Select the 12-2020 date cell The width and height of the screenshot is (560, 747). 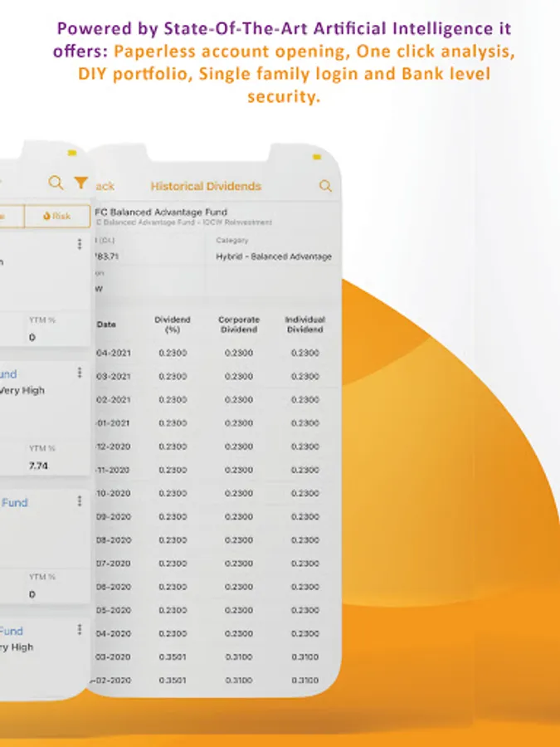coord(114,447)
